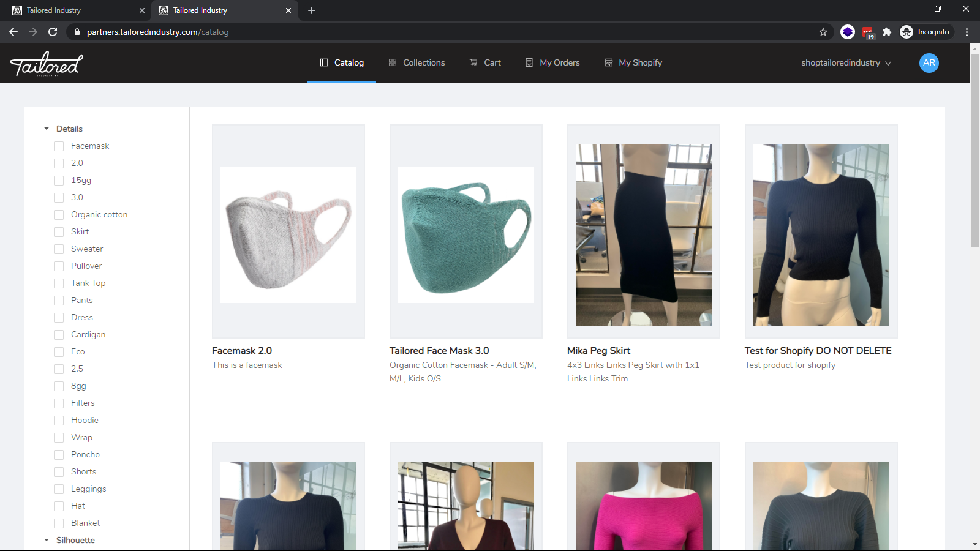Check the Dress filter
Viewport: 980px width, 551px height.
tap(59, 318)
